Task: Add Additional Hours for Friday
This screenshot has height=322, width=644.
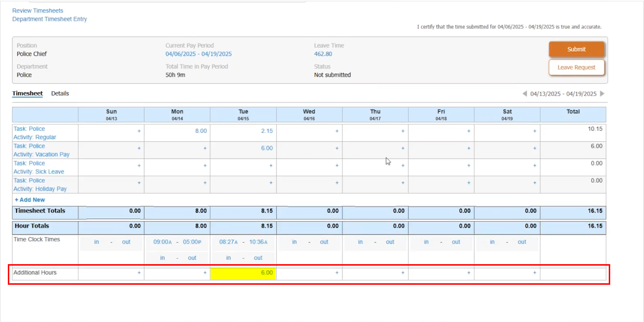Action: 469,272
